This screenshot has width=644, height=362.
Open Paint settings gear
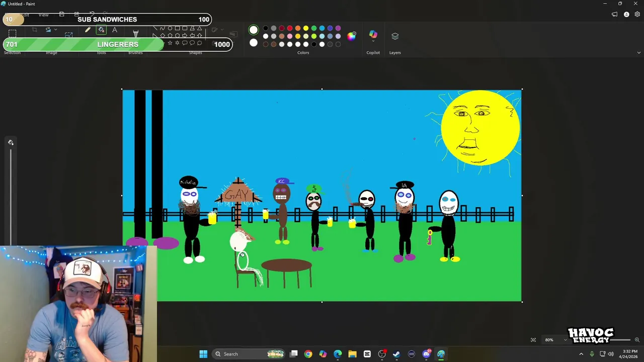click(637, 15)
